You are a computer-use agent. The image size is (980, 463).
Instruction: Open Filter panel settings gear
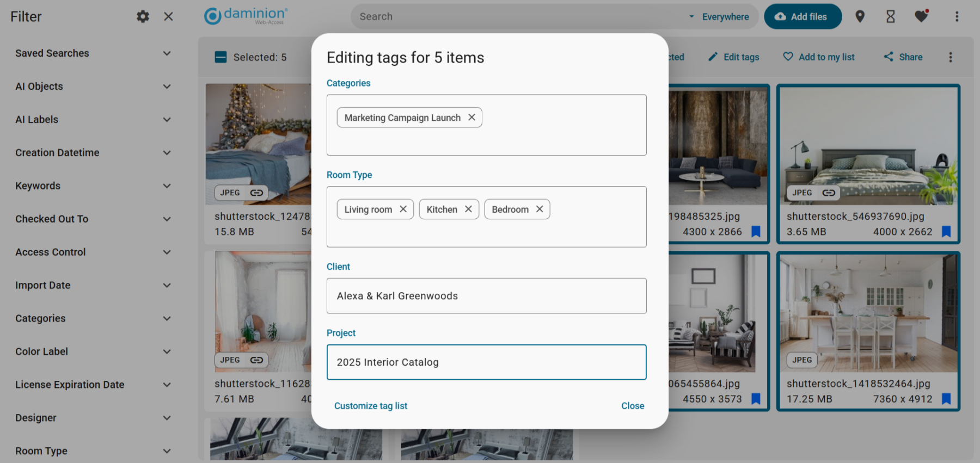click(143, 16)
